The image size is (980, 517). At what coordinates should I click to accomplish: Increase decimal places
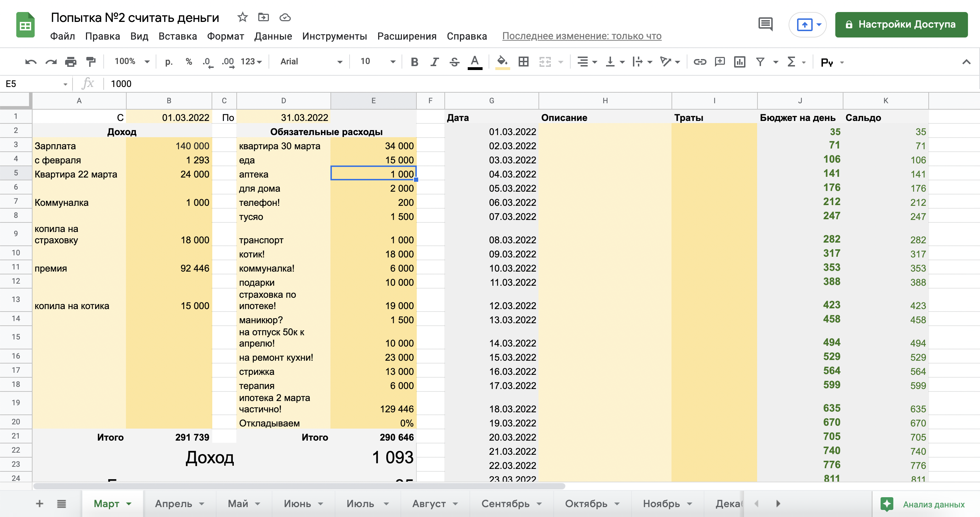pos(228,62)
